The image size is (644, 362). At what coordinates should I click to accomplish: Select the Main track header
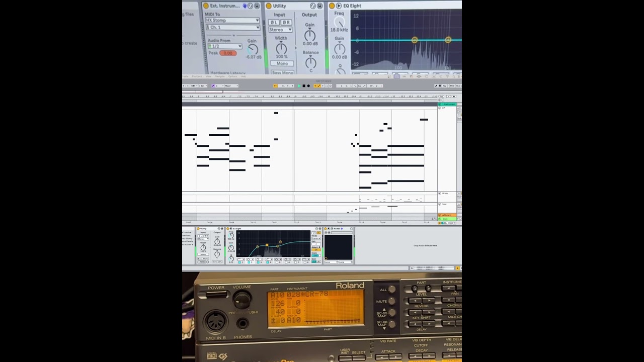click(x=447, y=219)
